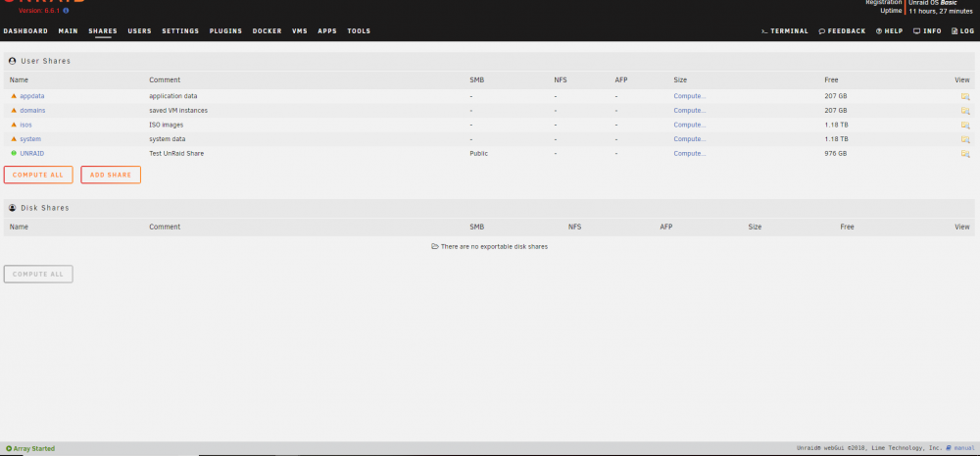980x456 pixels.
Task: Go to the Dashboard tab
Action: click(x=25, y=31)
